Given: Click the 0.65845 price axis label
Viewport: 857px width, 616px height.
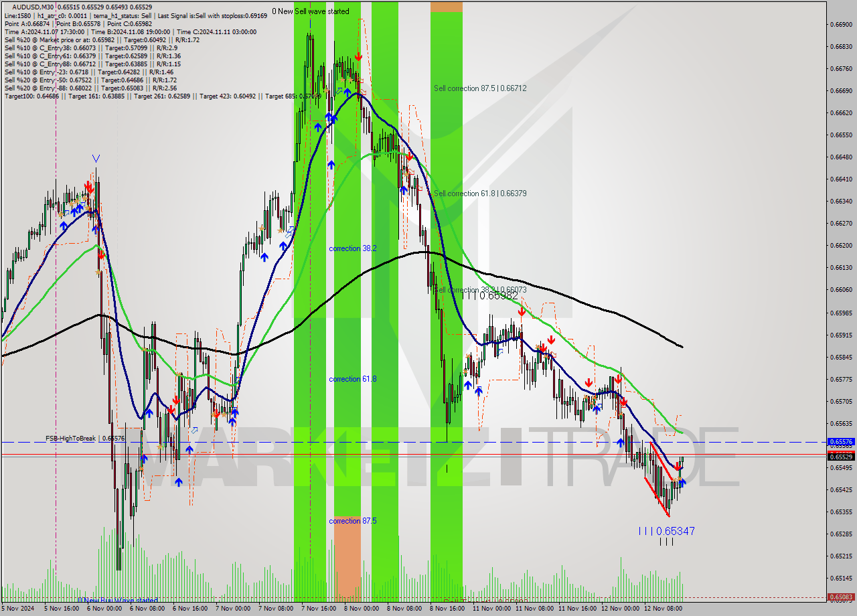Looking at the screenshot, I should point(841,358).
